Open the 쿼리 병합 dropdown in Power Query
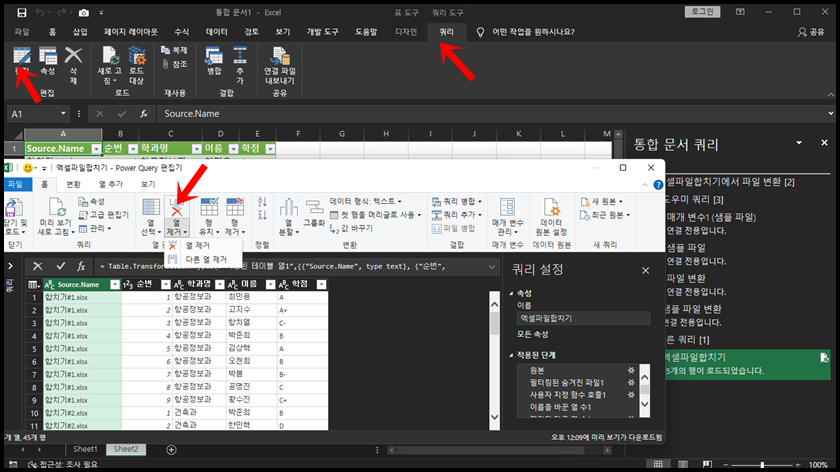Screen dimensions: 840x472 click(457, 201)
